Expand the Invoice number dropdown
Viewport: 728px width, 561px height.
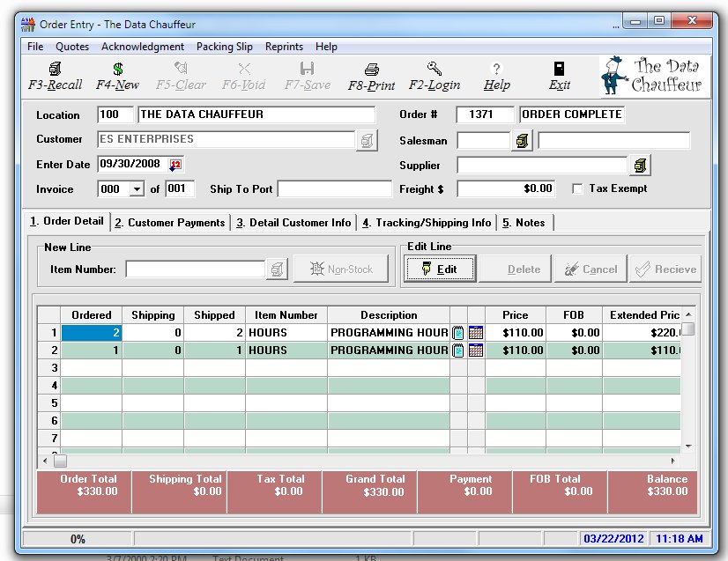pyautogui.click(x=137, y=188)
